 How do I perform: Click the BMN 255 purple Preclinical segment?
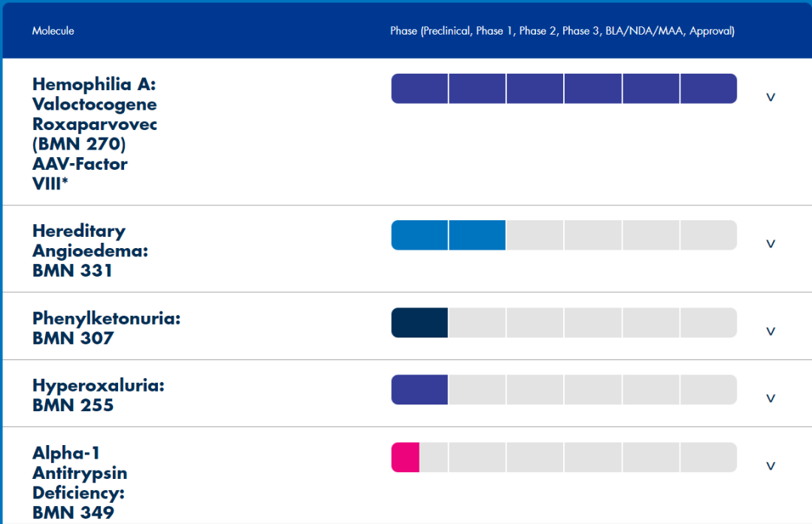(420, 389)
